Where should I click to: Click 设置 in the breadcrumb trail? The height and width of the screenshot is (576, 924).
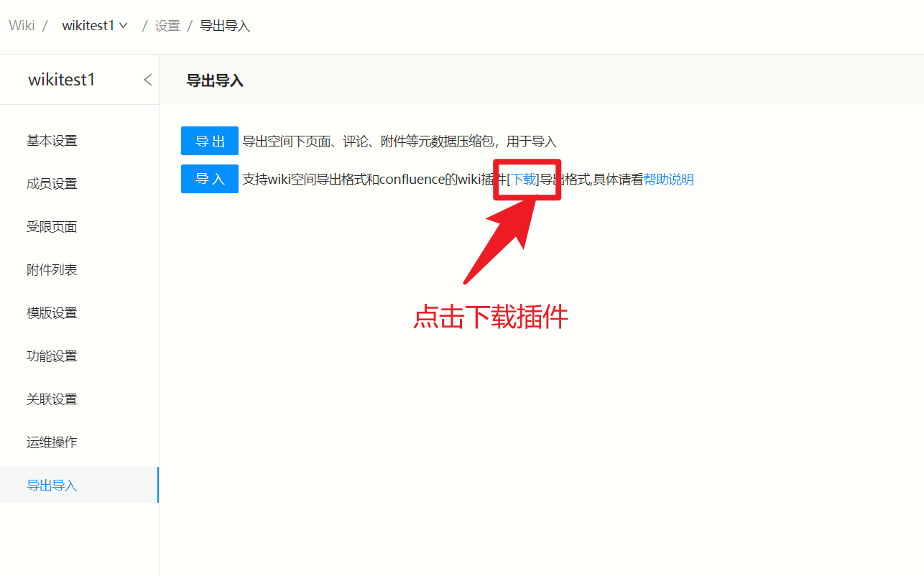pos(167,25)
